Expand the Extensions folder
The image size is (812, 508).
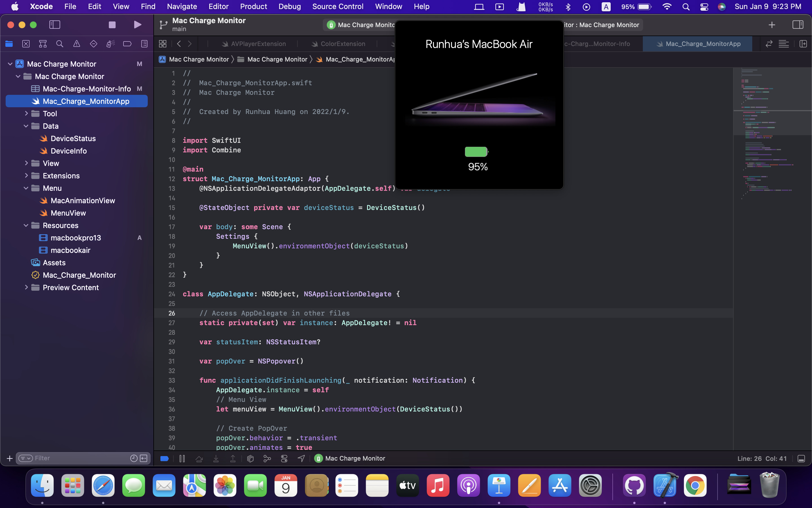coord(26,176)
